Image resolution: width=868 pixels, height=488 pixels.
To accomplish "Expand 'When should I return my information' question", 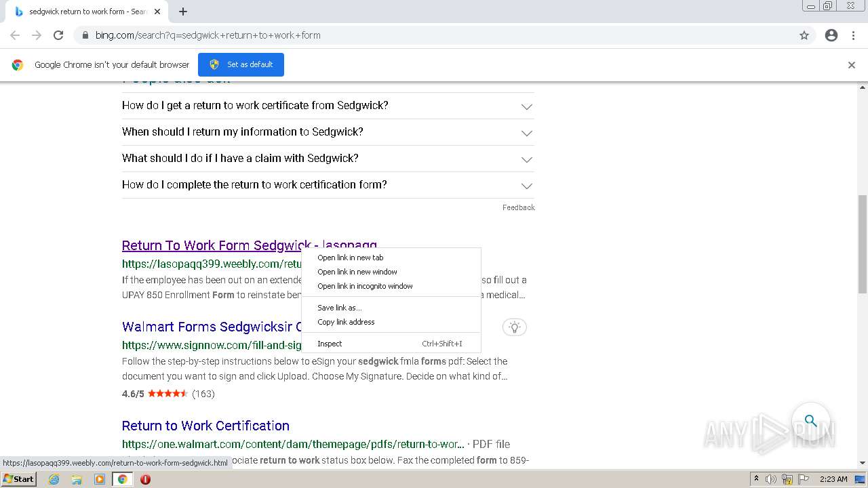I will 328,132.
